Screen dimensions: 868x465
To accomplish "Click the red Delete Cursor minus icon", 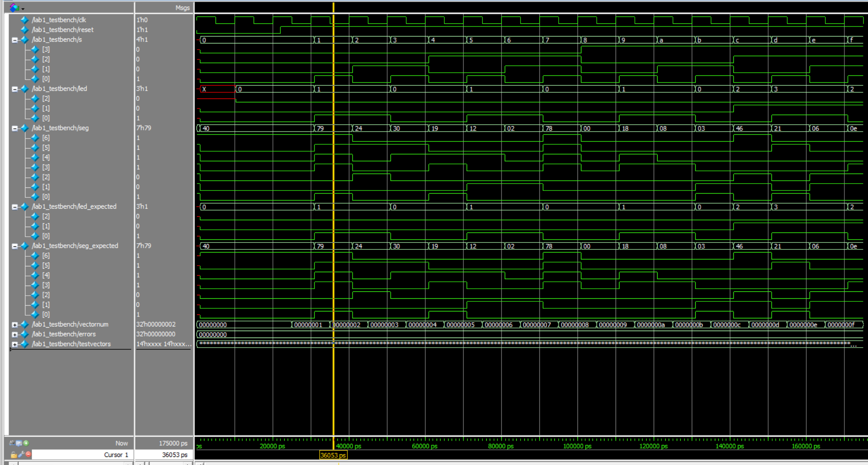I will pyautogui.click(x=28, y=454).
